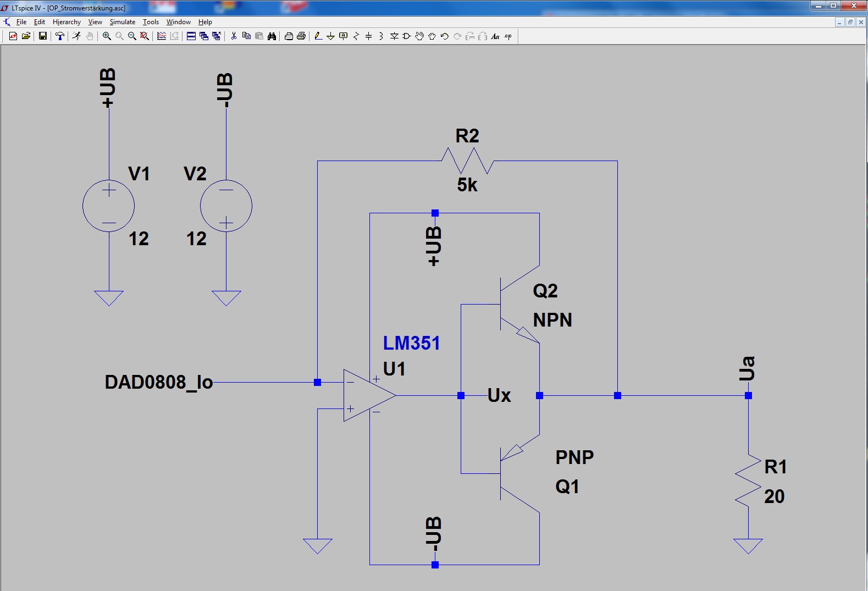Image resolution: width=868 pixels, height=591 pixels.
Task: Open the View menu
Action: [x=95, y=22]
